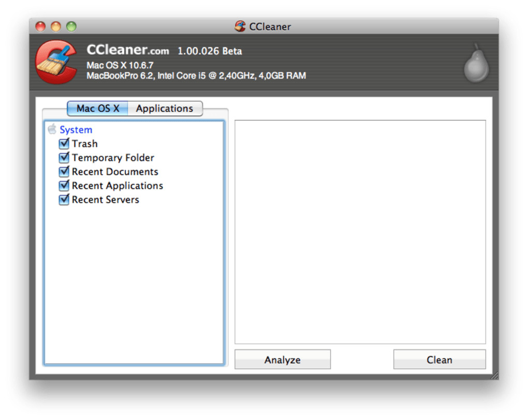Select the Temporary Folder label
528x420 pixels.
pyautogui.click(x=113, y=157)
